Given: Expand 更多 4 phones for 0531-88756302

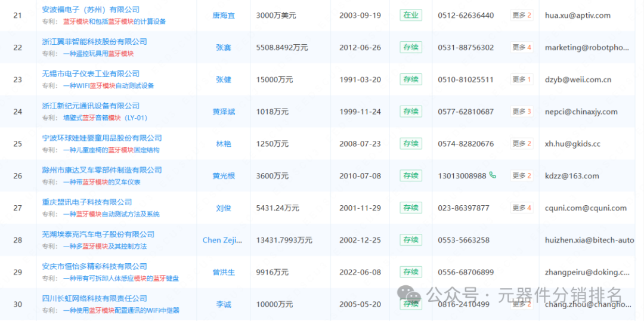Looking at the screenshot, I should pos(522,47).
